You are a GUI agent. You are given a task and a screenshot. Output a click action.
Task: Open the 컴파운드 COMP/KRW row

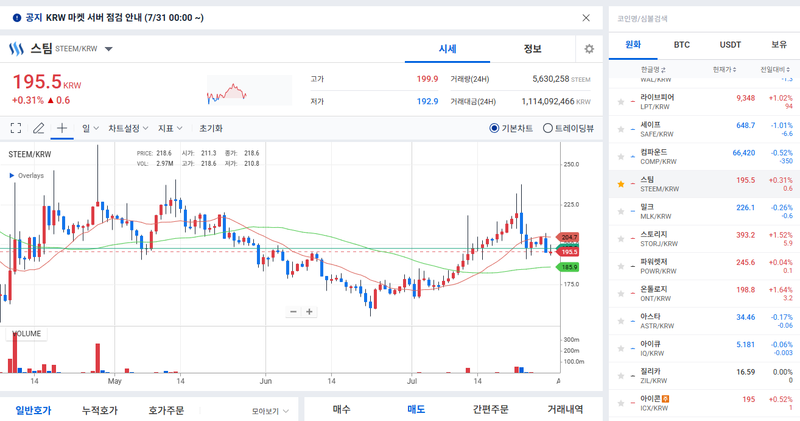704,157
